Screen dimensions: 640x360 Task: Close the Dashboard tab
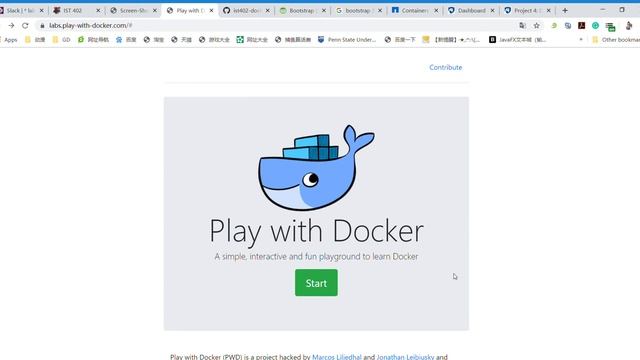click(492, 11)
